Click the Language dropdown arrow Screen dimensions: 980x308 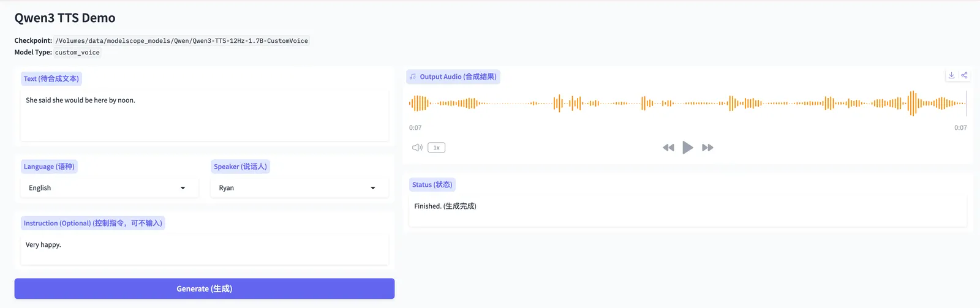click(183, 188)
